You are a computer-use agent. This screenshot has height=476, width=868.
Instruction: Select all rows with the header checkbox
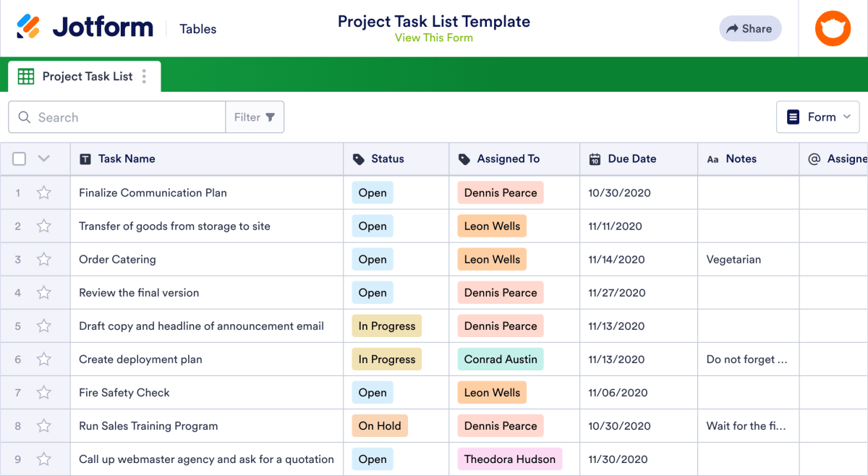[x=19, y=158]
